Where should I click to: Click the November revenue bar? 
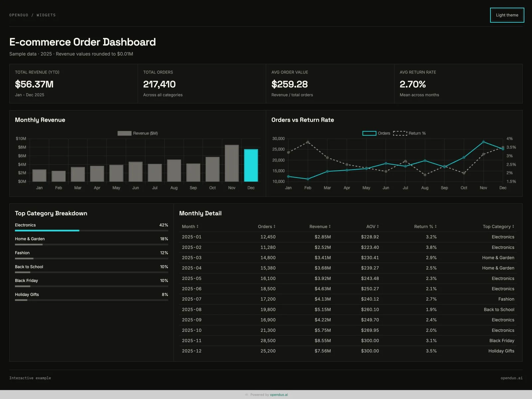(x=232, y=163)
